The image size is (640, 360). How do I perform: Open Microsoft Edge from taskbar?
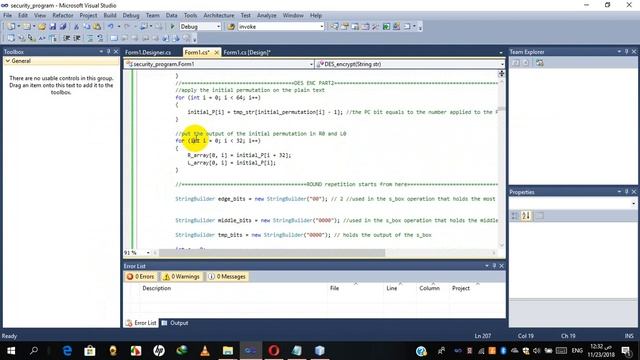(x=67, y=351)
